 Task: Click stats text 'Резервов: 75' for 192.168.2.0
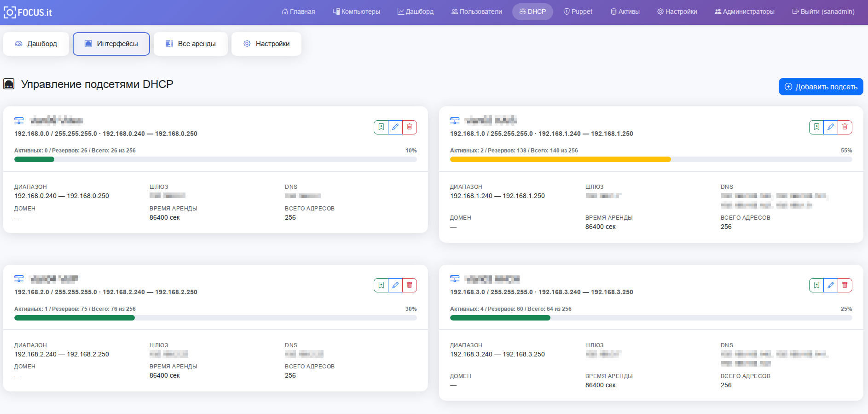pos(69,309)
